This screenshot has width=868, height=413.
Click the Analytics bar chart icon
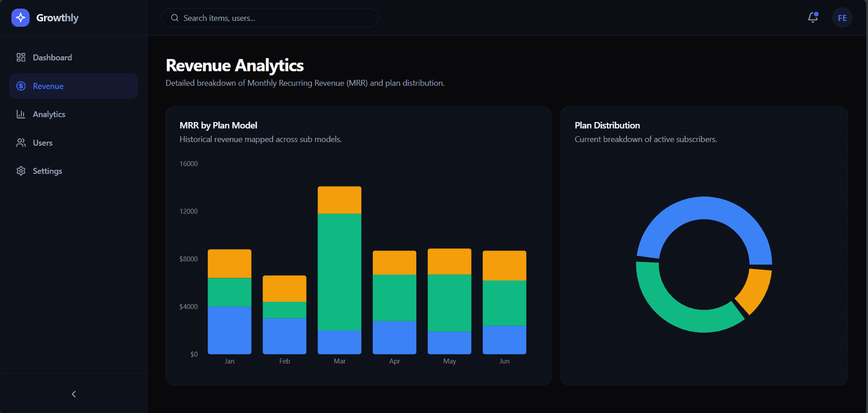coord(21,114)
